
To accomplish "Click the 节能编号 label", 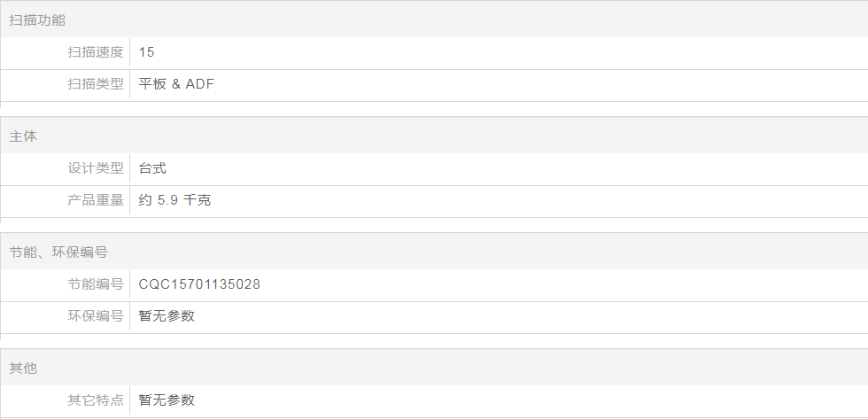I will pyautogui.click(x=96, y=284).
